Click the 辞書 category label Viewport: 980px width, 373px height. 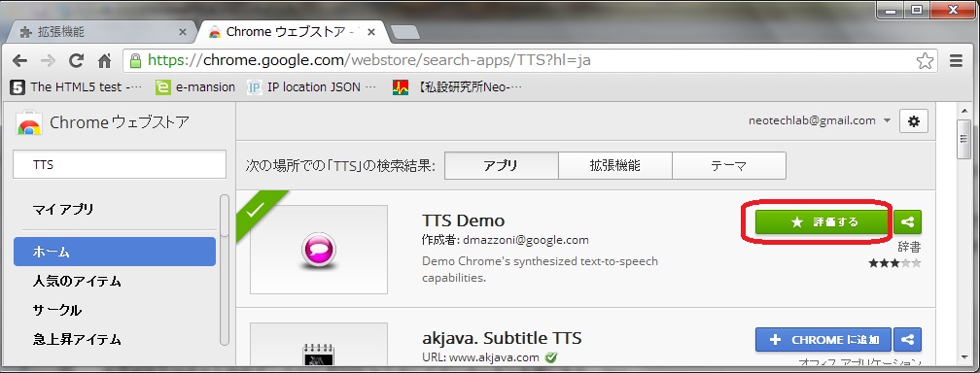click(x=909, y=247)
